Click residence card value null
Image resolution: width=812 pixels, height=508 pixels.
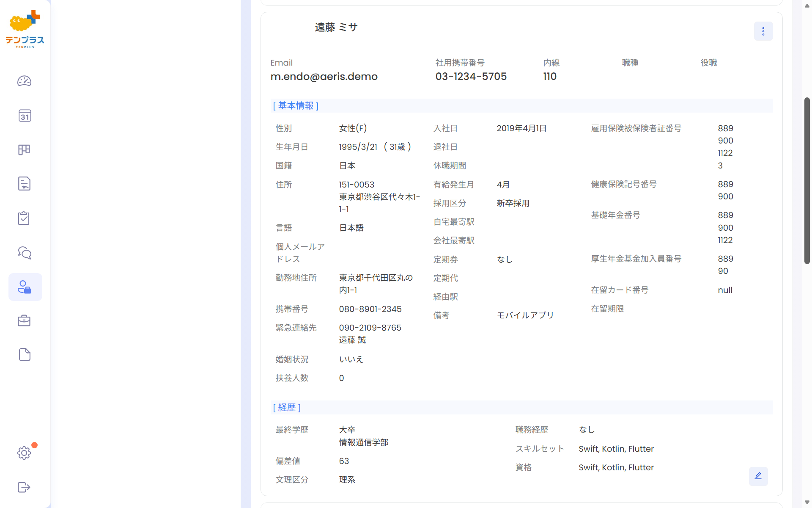(725, 290)
